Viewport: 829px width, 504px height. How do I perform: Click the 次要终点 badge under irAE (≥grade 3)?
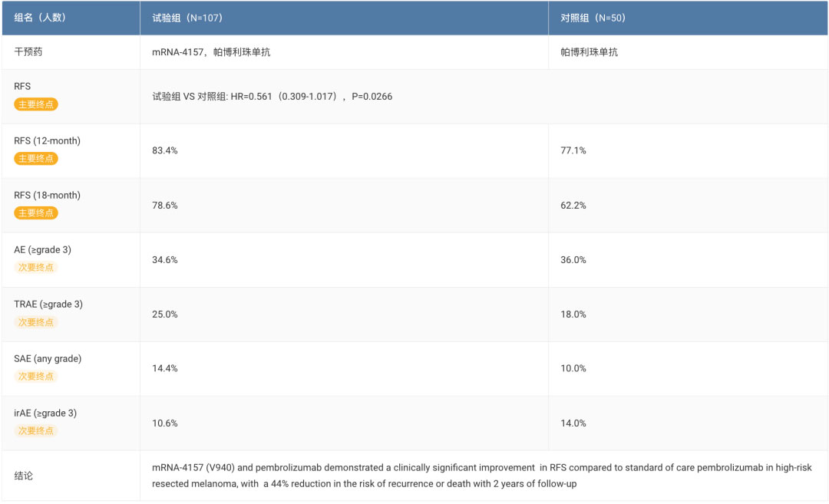(36, 430)
